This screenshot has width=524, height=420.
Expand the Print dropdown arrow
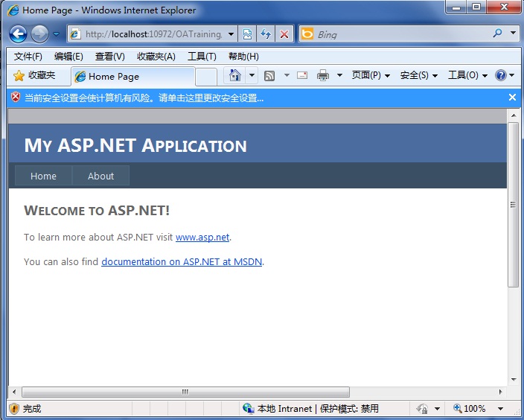[339, 75]
